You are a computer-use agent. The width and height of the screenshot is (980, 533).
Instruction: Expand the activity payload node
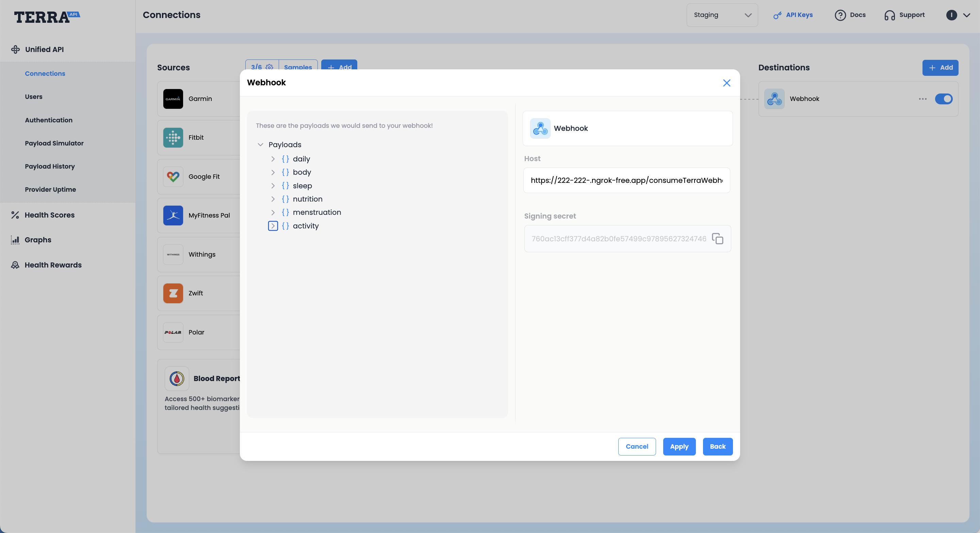click(273, 226)
